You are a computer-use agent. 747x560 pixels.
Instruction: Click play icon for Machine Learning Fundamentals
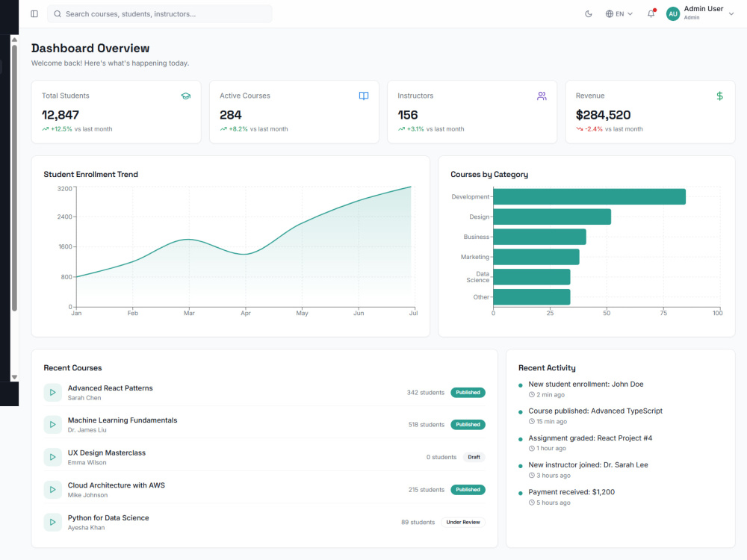[53, 425]
